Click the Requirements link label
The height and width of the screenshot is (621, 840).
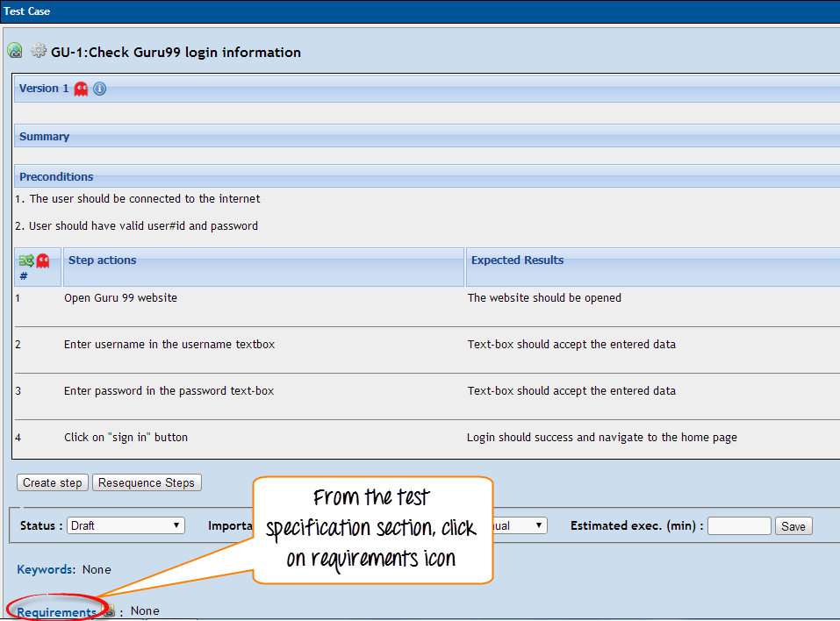pos(56,612)
